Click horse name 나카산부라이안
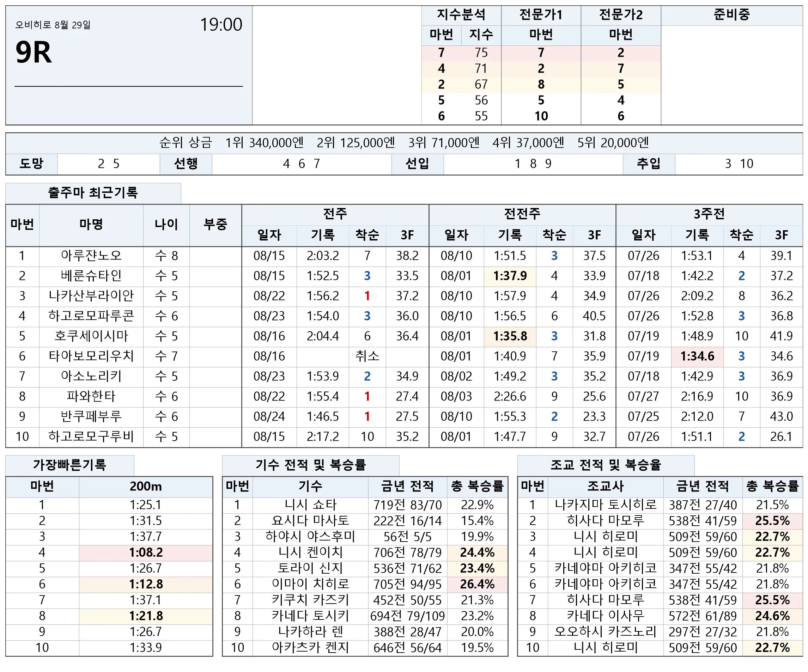The height and width of the screenshot is (672, 808). (91, 296)
